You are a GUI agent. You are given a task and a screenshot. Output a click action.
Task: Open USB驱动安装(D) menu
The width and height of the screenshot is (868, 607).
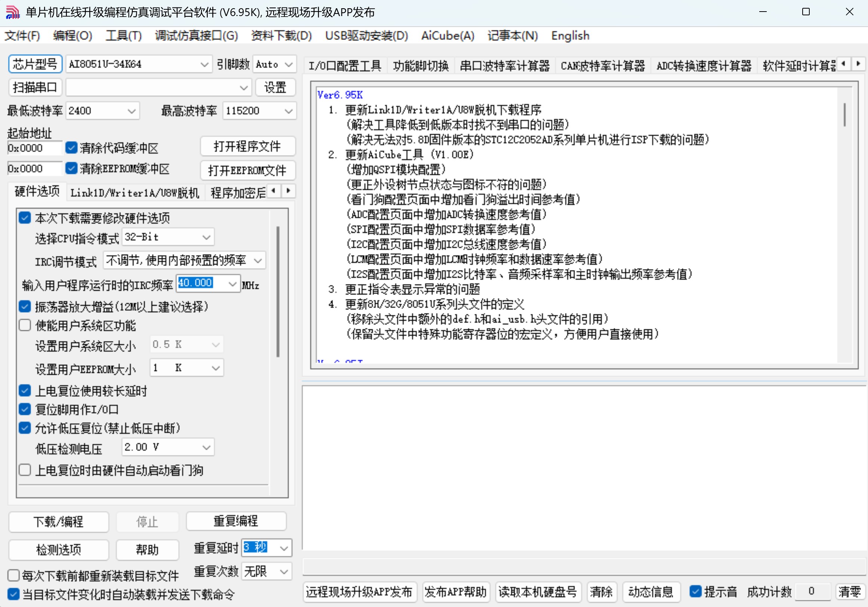tap(366, 35)
